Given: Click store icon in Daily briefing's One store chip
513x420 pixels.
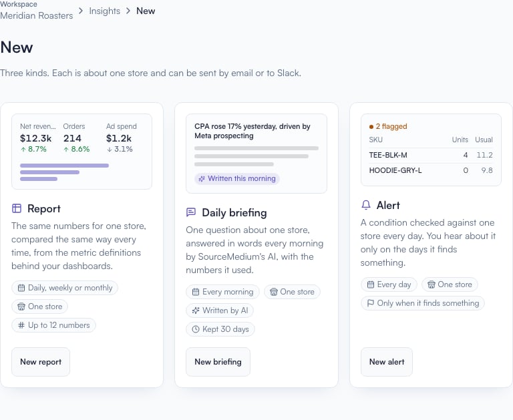Looking at the screenshot, I should tap(273, 292).
